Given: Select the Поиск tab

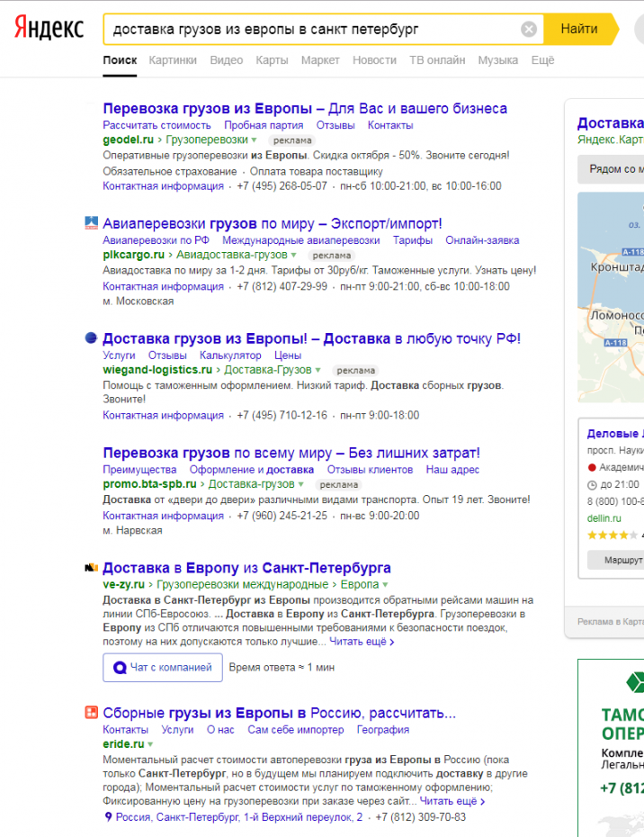Looking at the screenshot, I should [x=120, y=60].
